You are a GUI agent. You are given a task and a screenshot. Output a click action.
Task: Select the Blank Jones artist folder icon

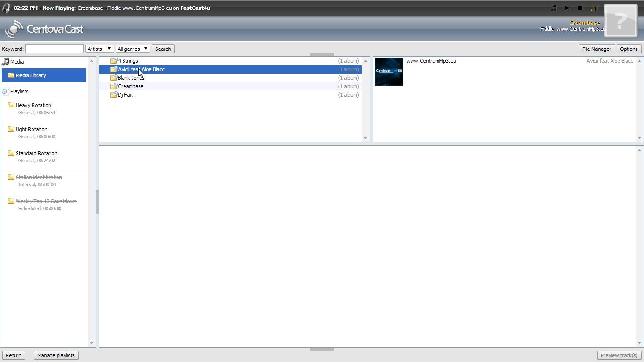pos(114,78)
